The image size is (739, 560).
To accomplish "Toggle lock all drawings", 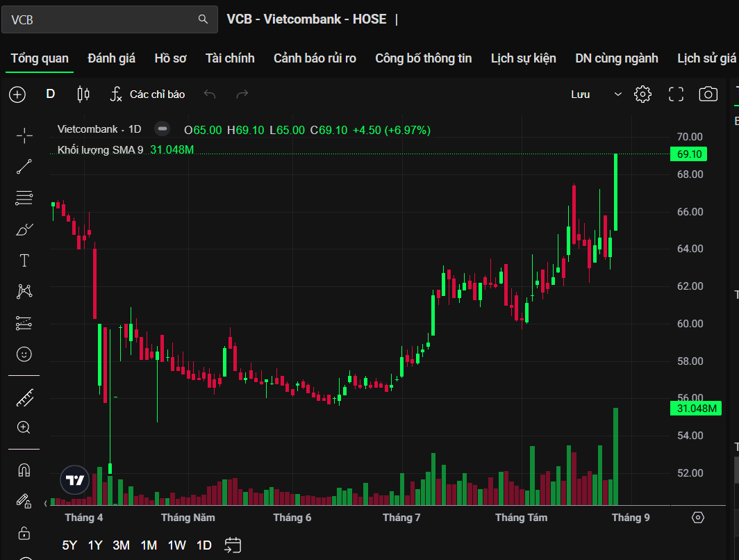I will pyautogui.click(x=24, y=533).
